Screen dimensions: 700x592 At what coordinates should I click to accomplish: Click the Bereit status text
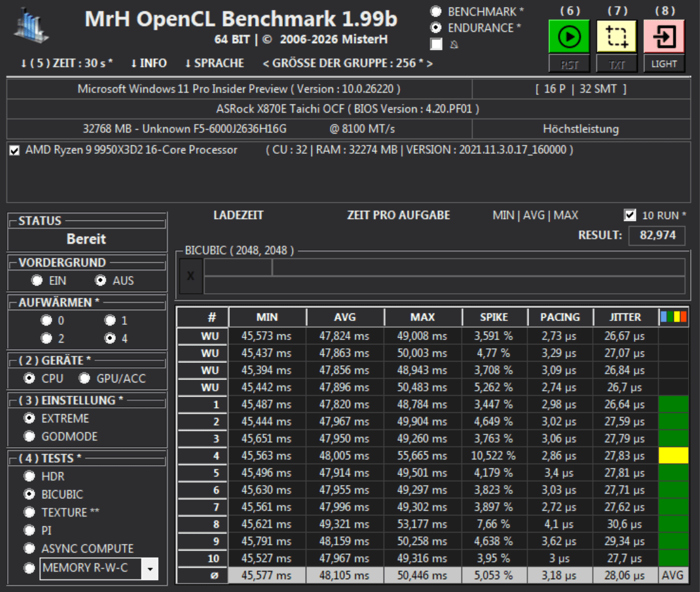tap(86, 239)
